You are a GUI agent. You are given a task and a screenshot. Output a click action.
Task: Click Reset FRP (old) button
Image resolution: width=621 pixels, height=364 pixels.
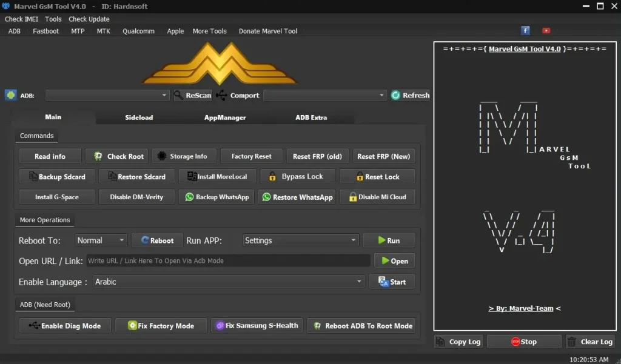[x=317, y=156]
